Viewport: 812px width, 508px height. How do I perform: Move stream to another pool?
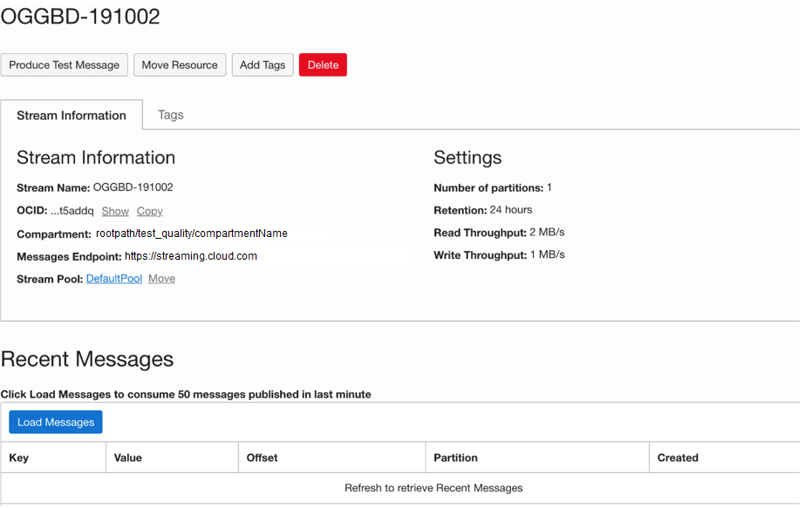coord(161,279)
